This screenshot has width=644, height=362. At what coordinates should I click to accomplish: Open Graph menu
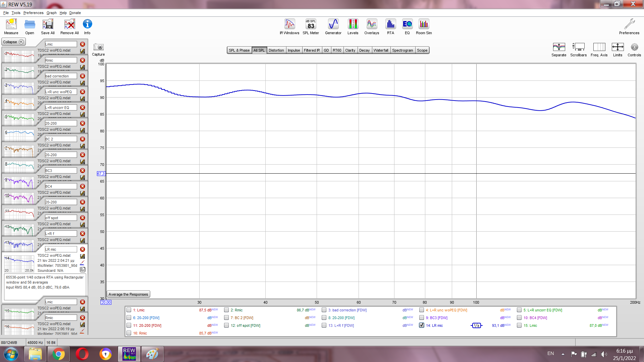click(51, 13)
